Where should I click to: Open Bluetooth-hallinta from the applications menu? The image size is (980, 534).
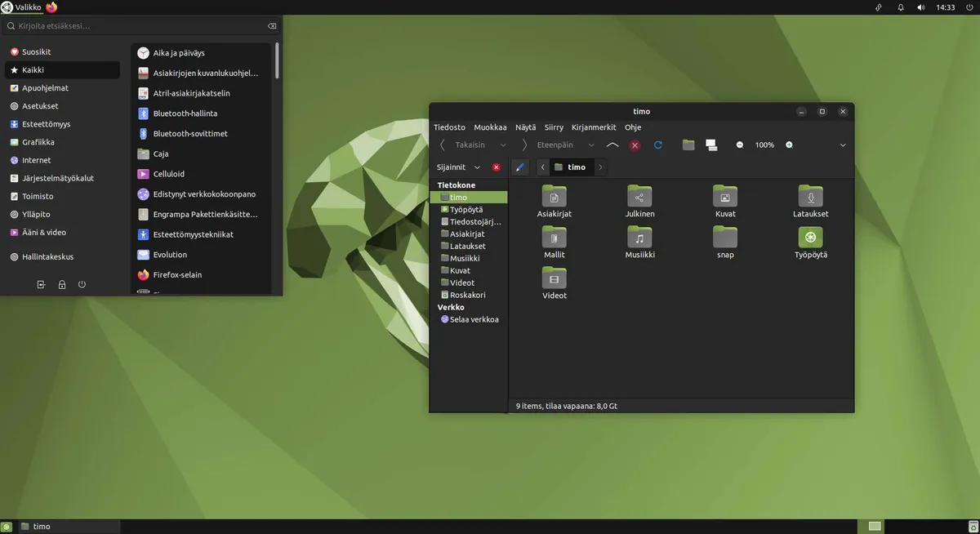coord(184,113)
